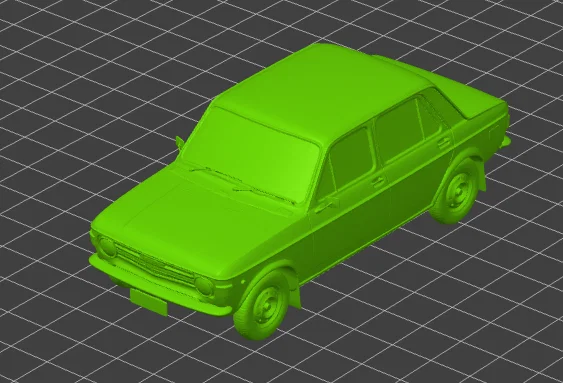This screenshot has height=383, width=563.
Task: Click the car's windshield
Action: point(251,154)
